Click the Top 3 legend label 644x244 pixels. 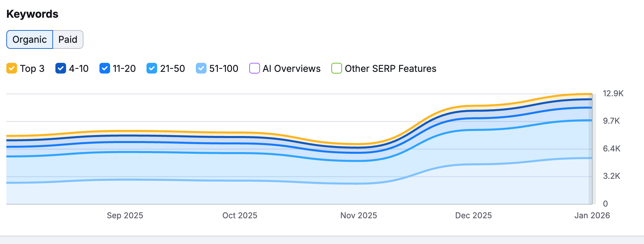[32, 69]
